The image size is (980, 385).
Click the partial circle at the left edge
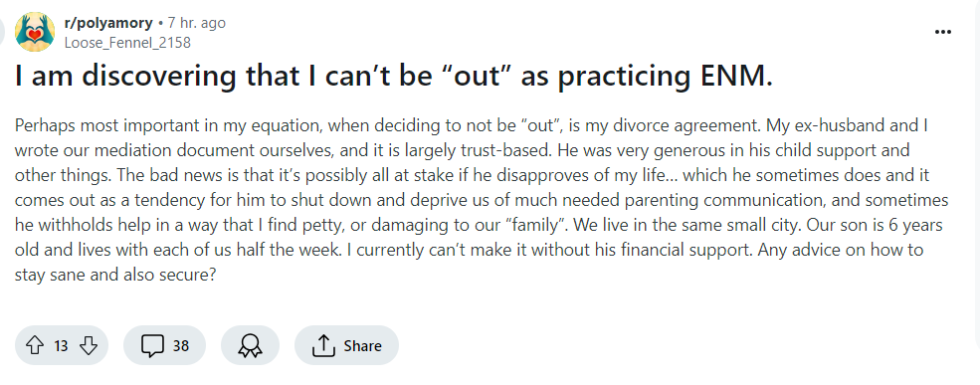(x=2, y=32)
